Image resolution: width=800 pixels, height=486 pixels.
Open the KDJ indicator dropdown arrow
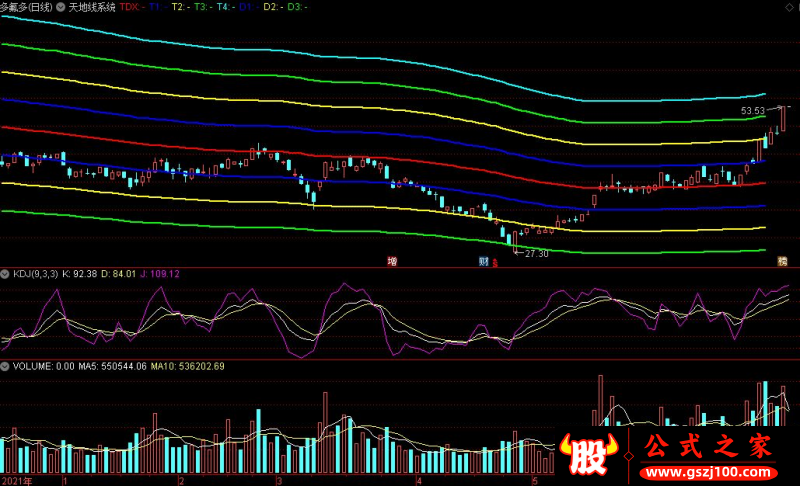coord(5,274)
